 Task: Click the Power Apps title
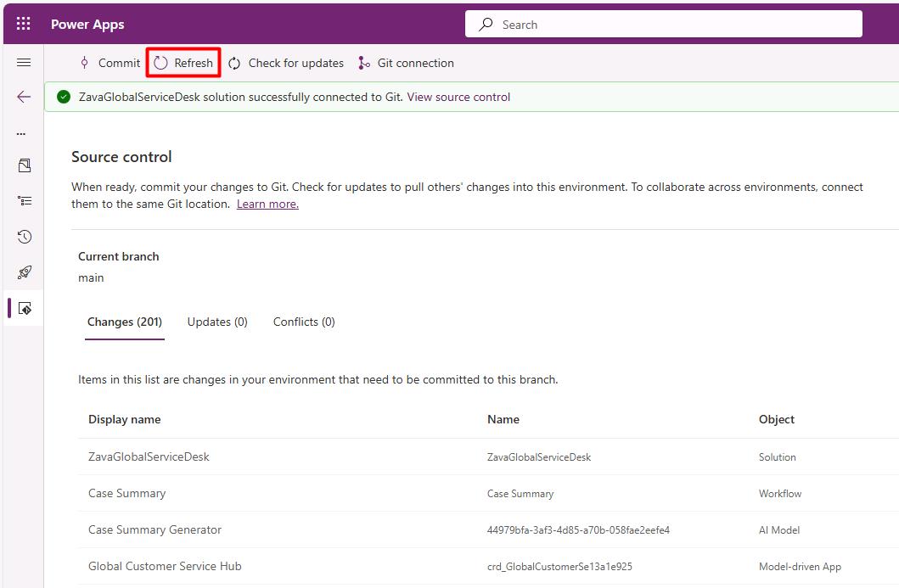pos(87,24)
